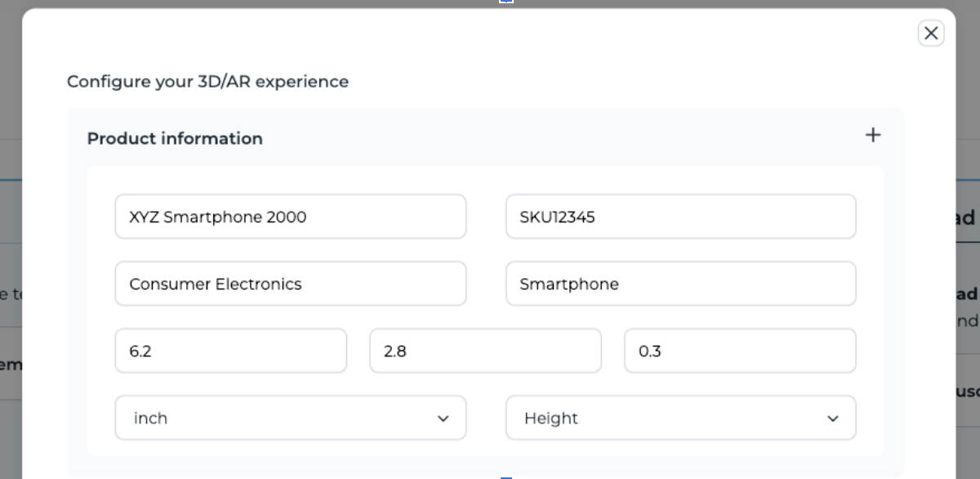Open the inch unit dropdown
Viewport: 980px width, 479px height.
(290, 418)
